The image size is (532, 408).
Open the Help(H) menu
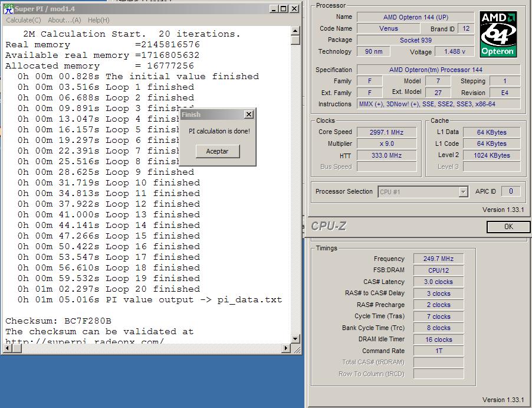click(98, 20)
